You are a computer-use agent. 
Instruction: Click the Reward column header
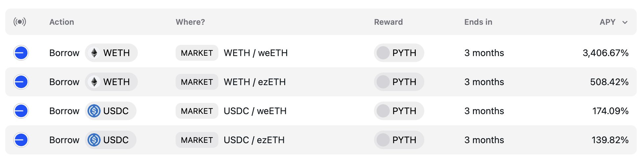388,22
